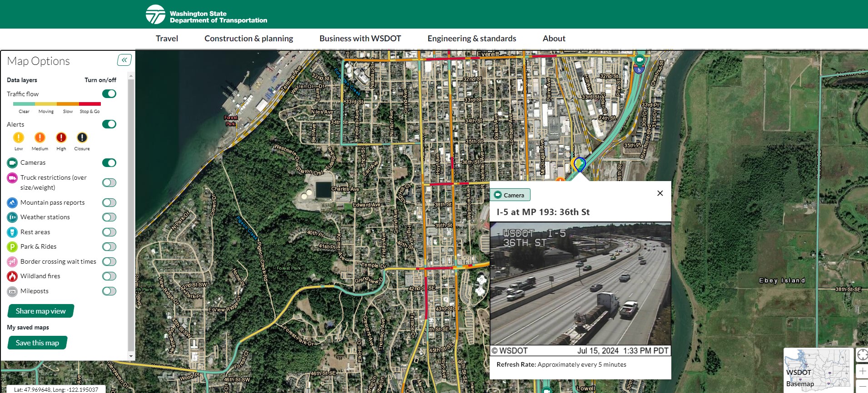Click the Lat/Long coordinates readout
Image resolution: width=868 pixels, height=393 pixels.
click(56, 389)
